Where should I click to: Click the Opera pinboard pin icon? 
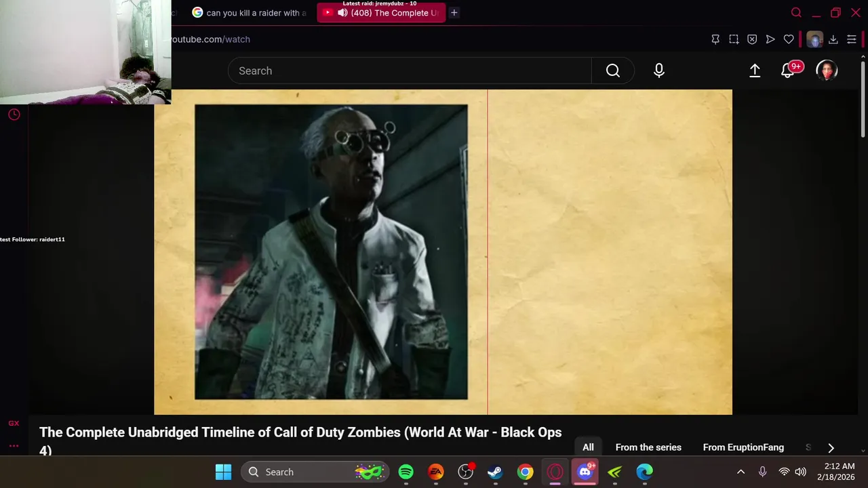coord(715,39)
